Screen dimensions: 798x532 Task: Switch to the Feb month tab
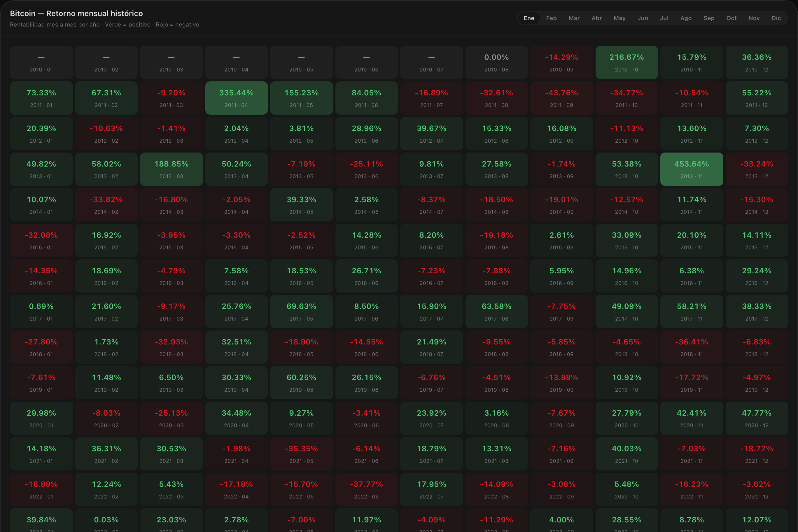click(x=551, y=18)
